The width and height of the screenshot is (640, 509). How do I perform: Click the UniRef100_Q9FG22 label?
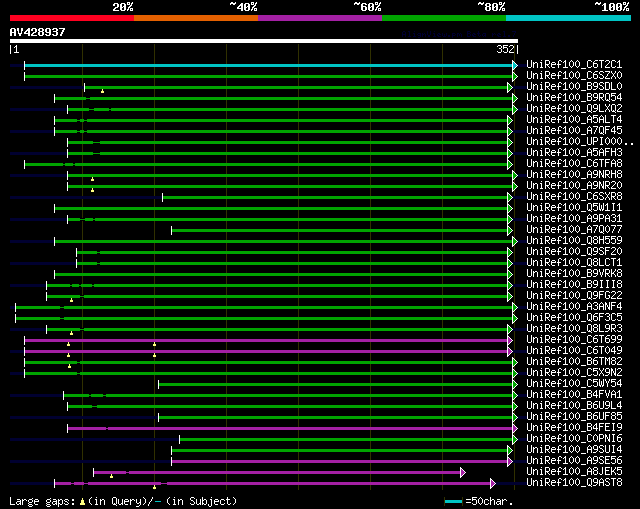click(x=574, y=296)
